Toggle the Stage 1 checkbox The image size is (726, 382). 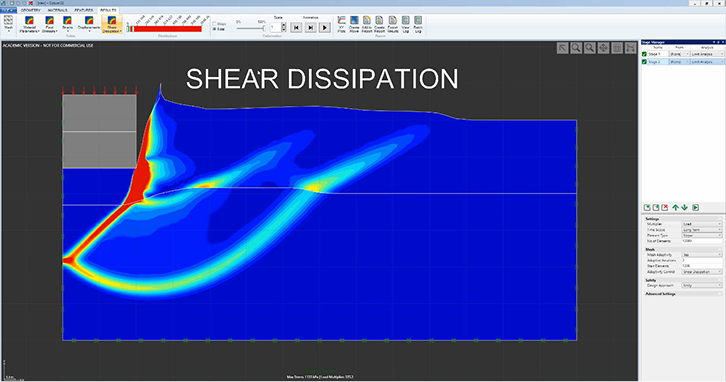pyautogui.click(x=644, y=54)
